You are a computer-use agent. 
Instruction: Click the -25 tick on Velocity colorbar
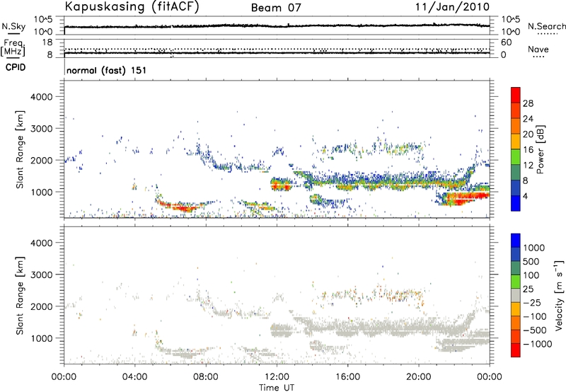point(532,302)
